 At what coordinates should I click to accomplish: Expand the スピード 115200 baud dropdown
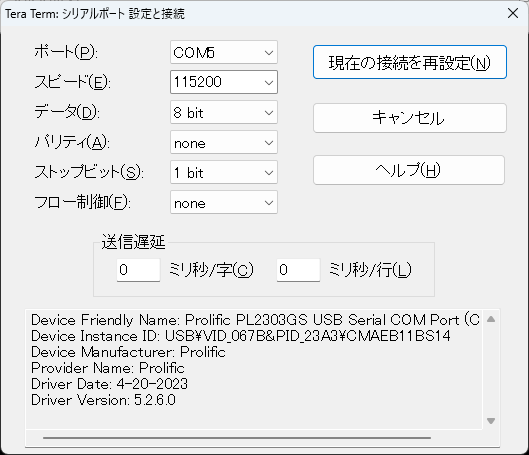pos(224,82)
